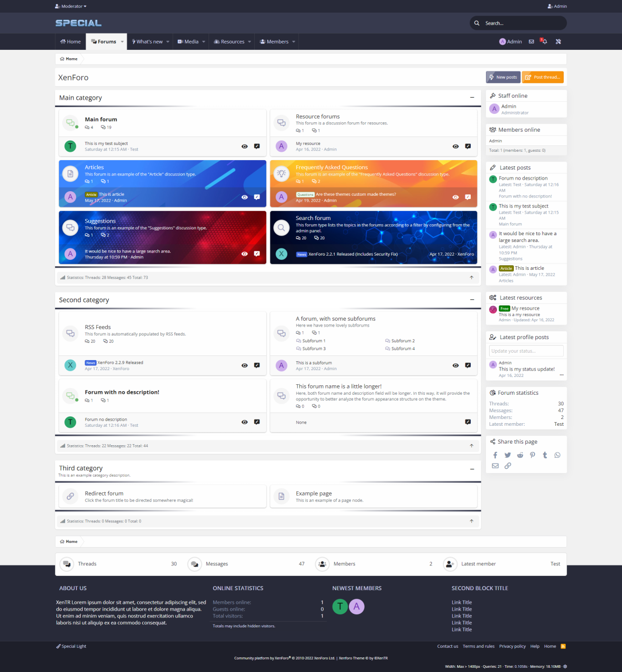
Task: Collapse the Third category block
Action: 472,469
